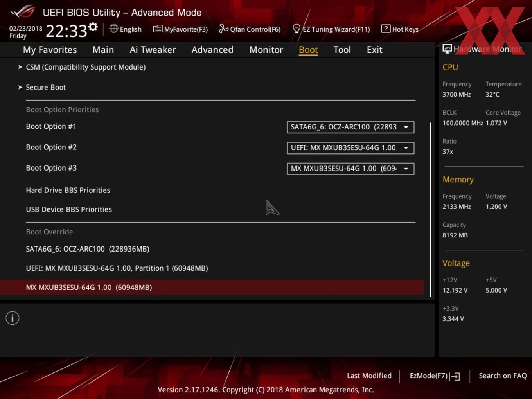Image resolution: width=532 pixels, height=399 pixels.
Task: Boot override UEFI: MX MXUB3SESU-64G Partition 1
Action: point(117,268)
